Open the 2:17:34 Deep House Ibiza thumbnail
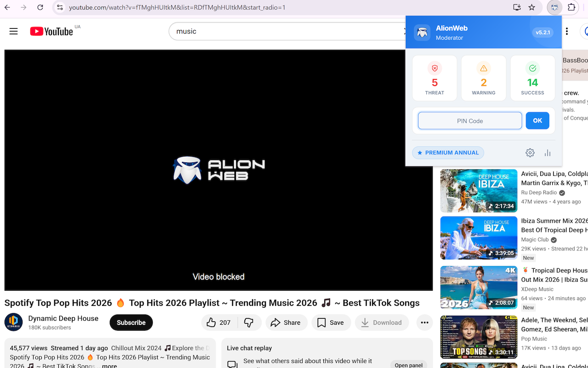Viewport: 588px width, 368px height. (x=479, y=190)
